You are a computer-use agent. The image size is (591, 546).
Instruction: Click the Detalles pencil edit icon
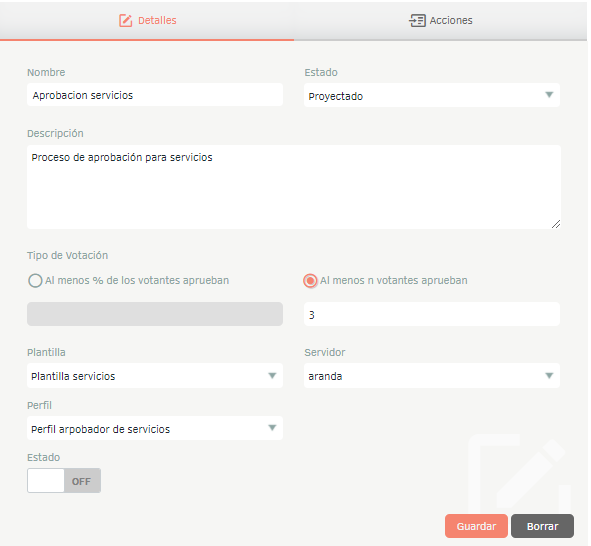(126, 20)
